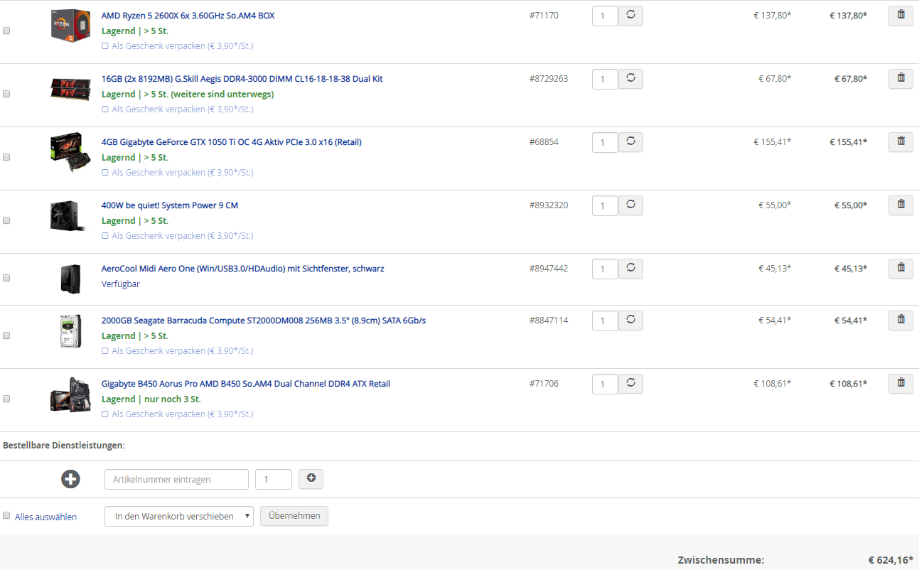
Task: Check gift wrap option for Seagate Barracuda
Action: (105, 351)
